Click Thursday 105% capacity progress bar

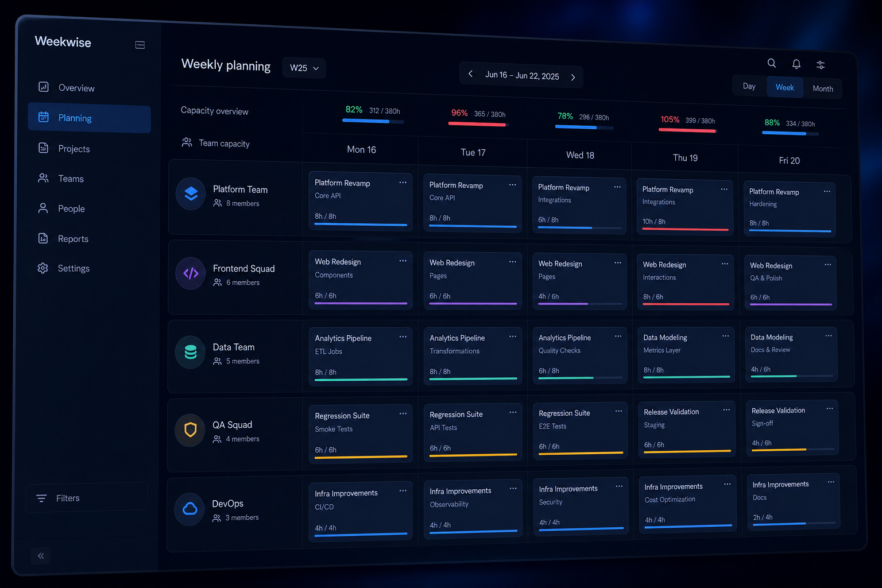click(x=687, y=130)
